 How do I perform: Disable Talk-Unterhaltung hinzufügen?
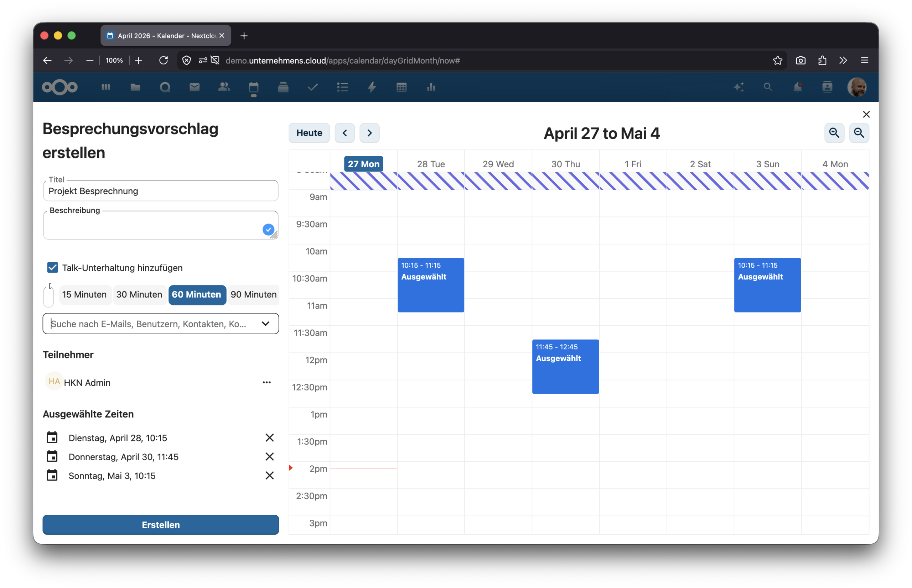pyautogui.click(x=52, y=267)
